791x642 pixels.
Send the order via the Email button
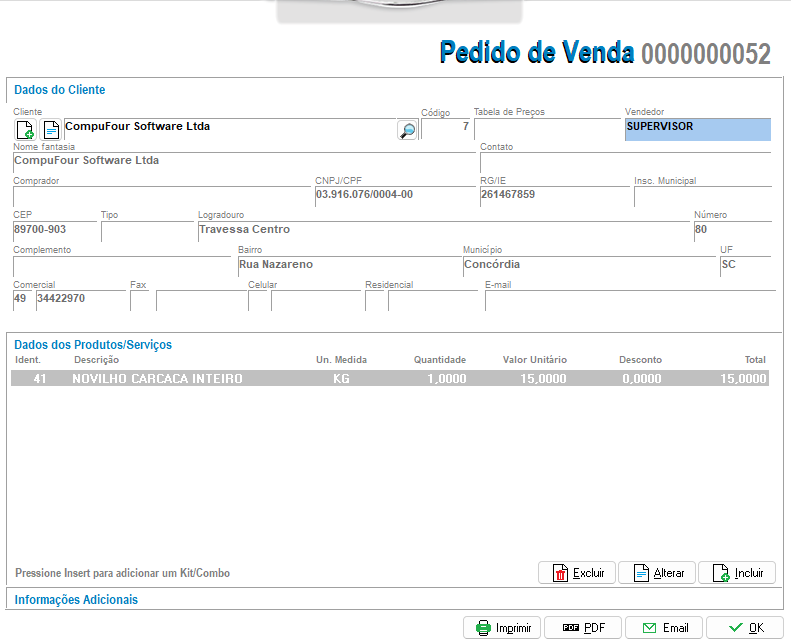point(664,627)
